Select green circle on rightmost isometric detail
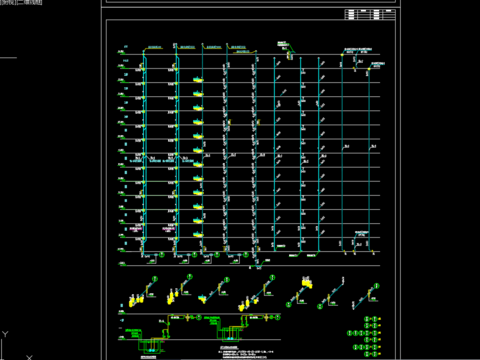 (x=377, y=286)
